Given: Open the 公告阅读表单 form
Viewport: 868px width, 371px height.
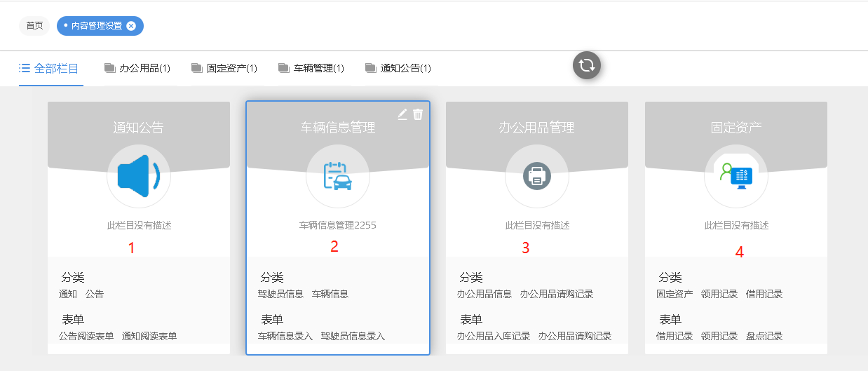Looking at the screenshot, I should 86,336.
